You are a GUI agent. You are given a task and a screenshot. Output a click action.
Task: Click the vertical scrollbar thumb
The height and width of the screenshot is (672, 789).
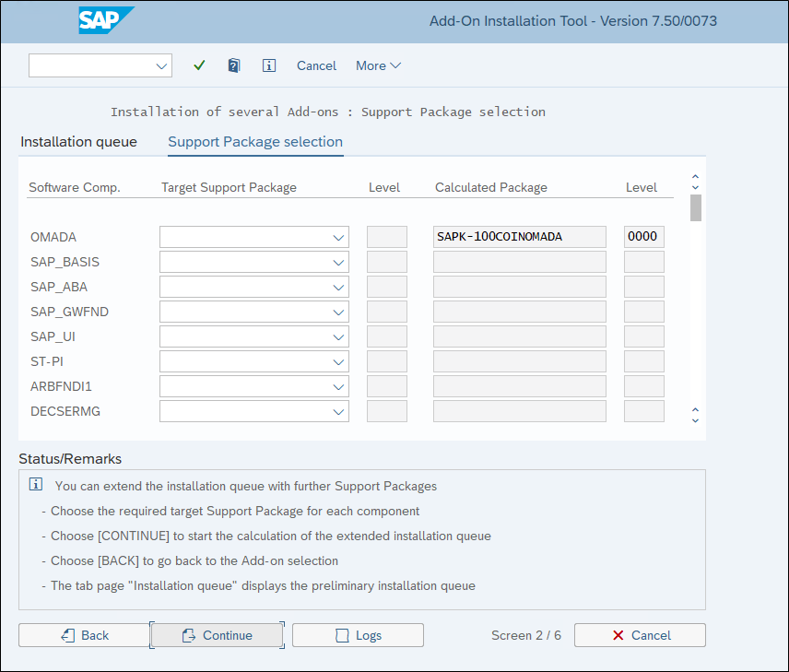696,207
